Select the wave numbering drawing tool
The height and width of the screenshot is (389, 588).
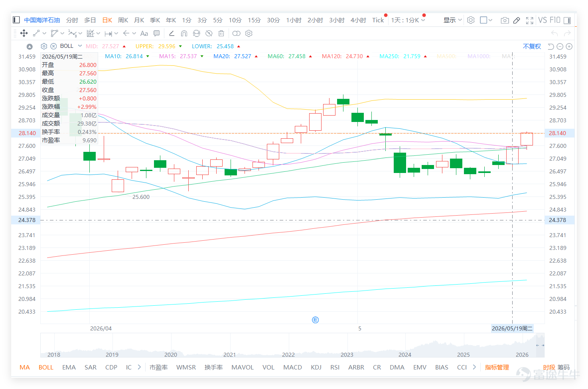coord(72,33)
